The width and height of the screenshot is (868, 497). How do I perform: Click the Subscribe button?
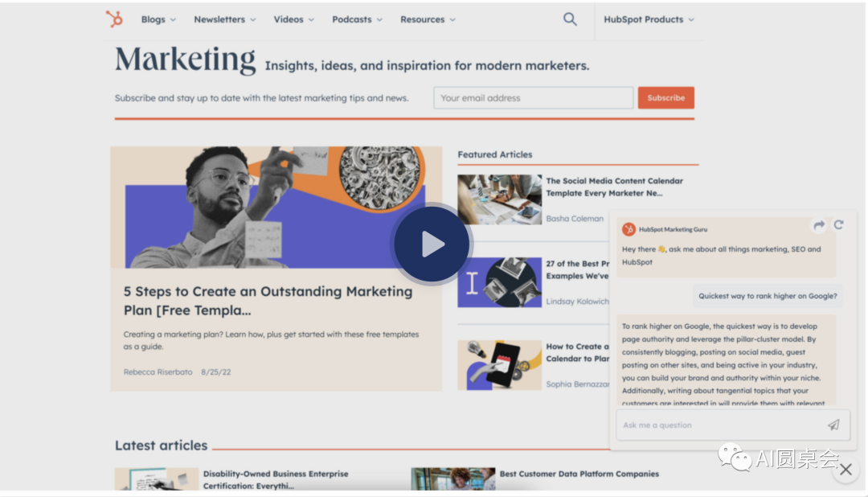pyautogui.click(x=666, y=97)
